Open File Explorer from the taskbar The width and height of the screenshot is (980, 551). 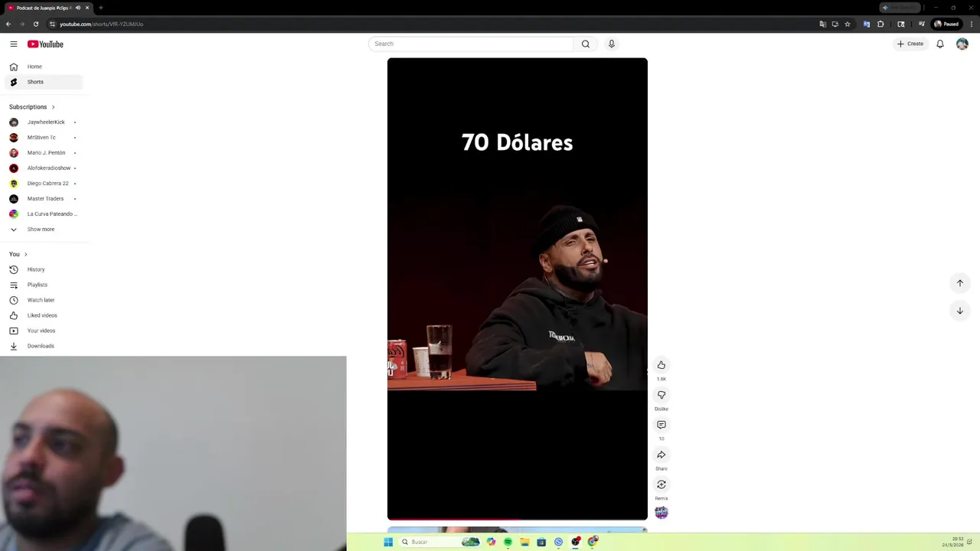524,542
